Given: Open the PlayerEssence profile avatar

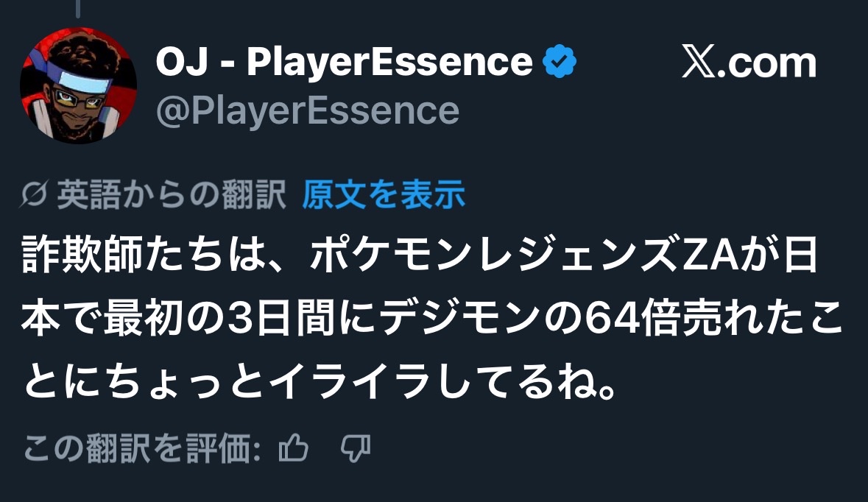Looking at the screenshot, I should (77, 85).
